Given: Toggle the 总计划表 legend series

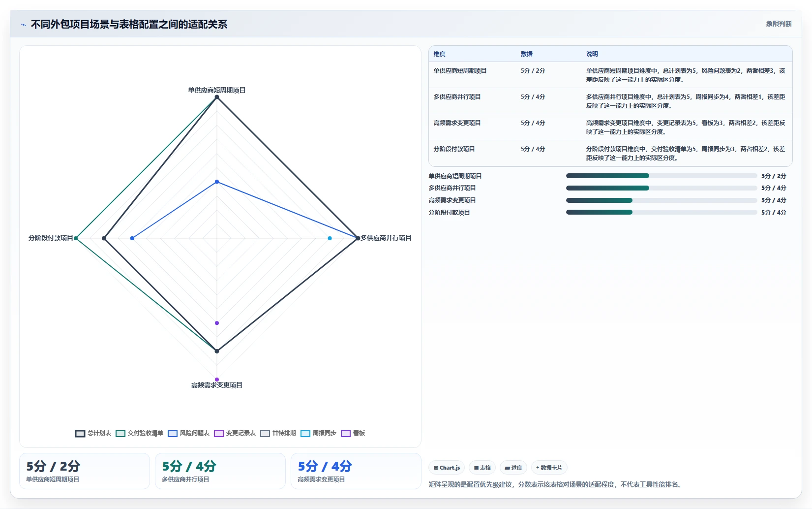Looking at the screenshot, I should (93, 433).
